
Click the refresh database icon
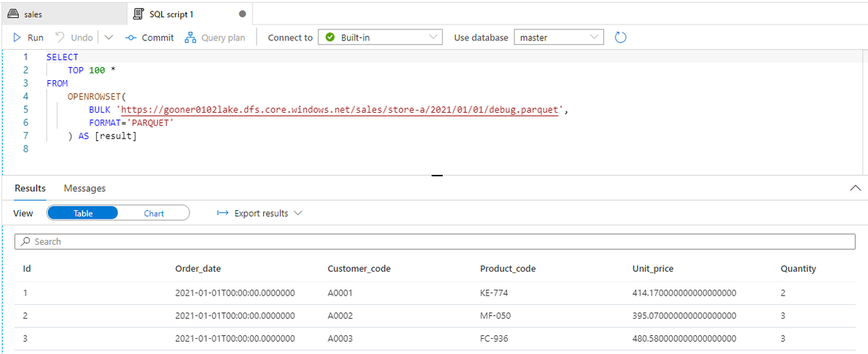pos(620,38)
